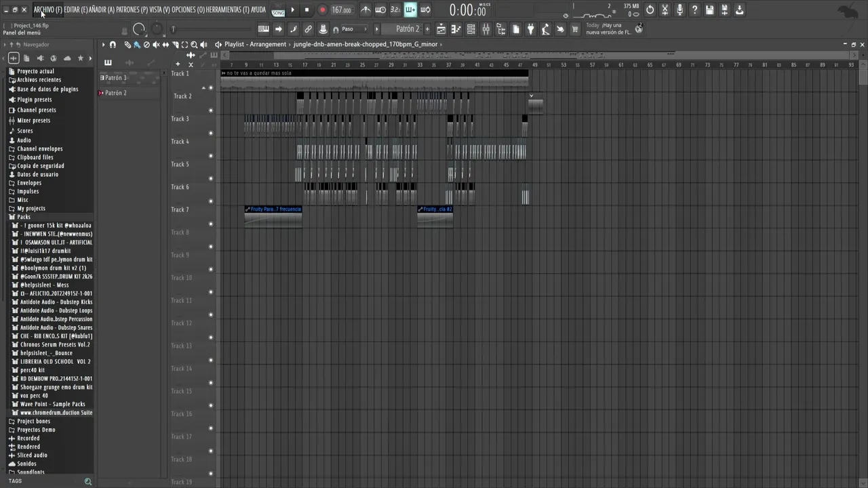This screenshot has width=868, height=488.
Task: Save project with the floppy disk icon
Action: click(x=709, y=10)
